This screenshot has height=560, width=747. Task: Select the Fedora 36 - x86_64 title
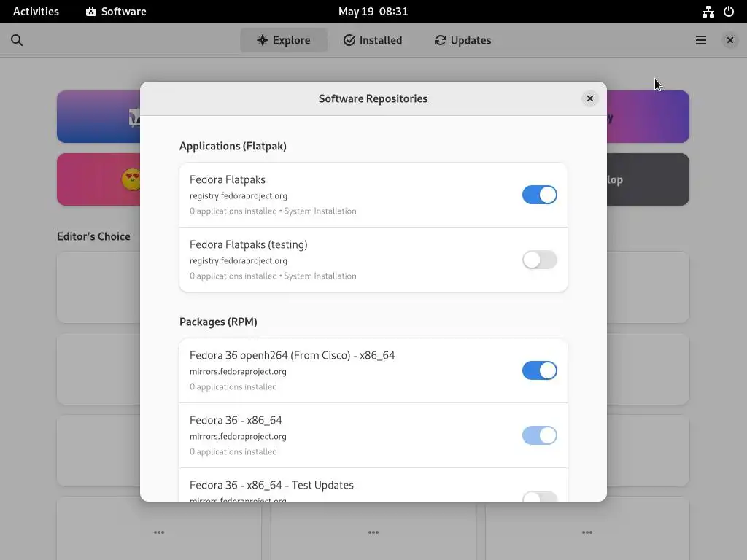pyautogui.click(x=236, y=420)
